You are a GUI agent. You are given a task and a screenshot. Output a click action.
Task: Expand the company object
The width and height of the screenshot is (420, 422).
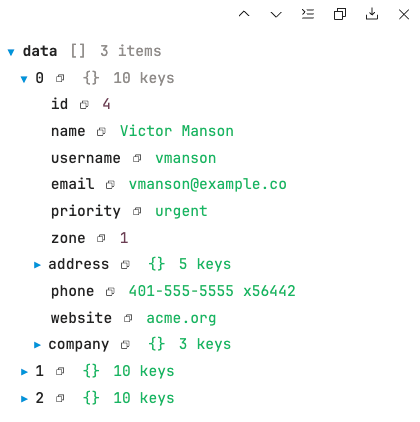coord(37,345)
